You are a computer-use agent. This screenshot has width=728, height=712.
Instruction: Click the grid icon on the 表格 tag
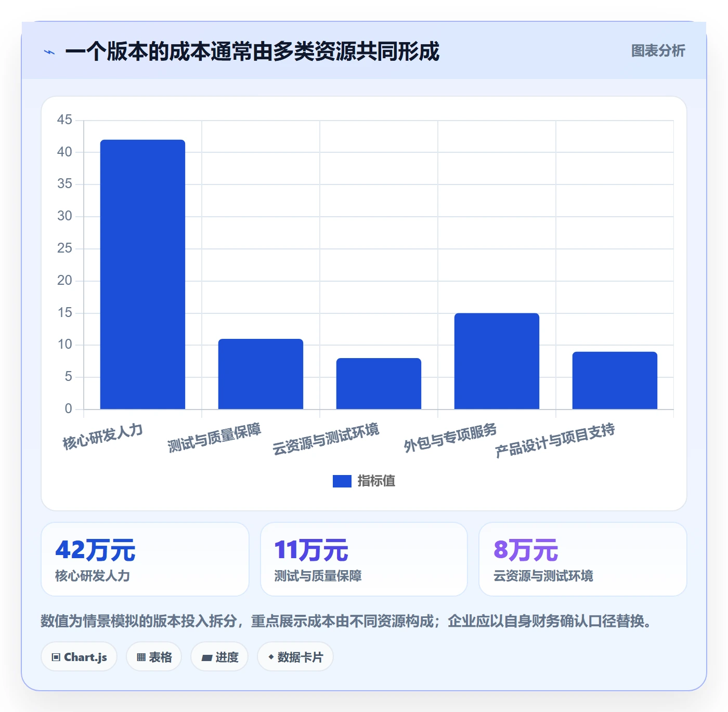pyautogui.click(x=141, y=657)
